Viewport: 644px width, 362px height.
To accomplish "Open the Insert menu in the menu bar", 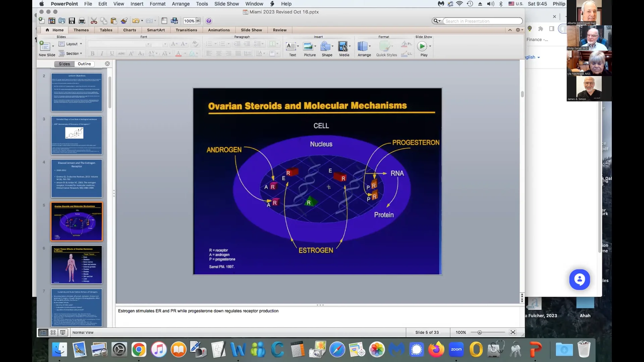I will coord(137,4).
